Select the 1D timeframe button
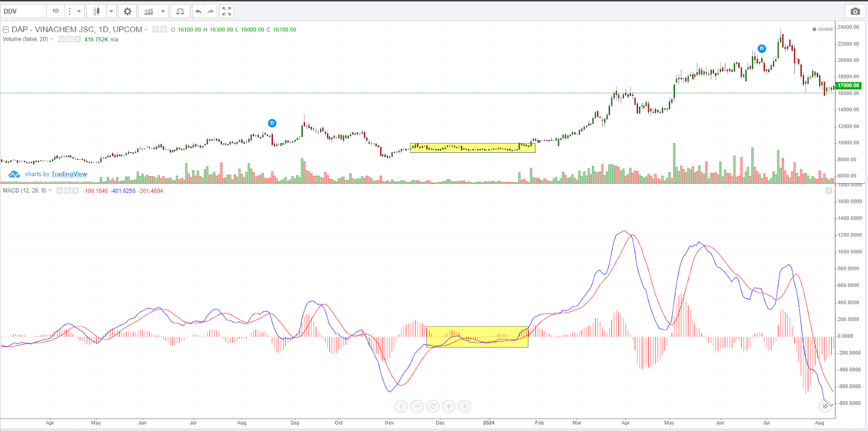Image resolution: width=868 pixels, height=431 pixels. click(x=55, y=11)
